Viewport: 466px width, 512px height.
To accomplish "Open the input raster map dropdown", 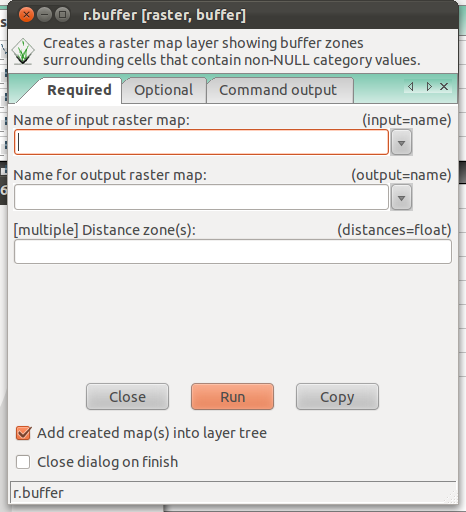I will coord(401,143).
